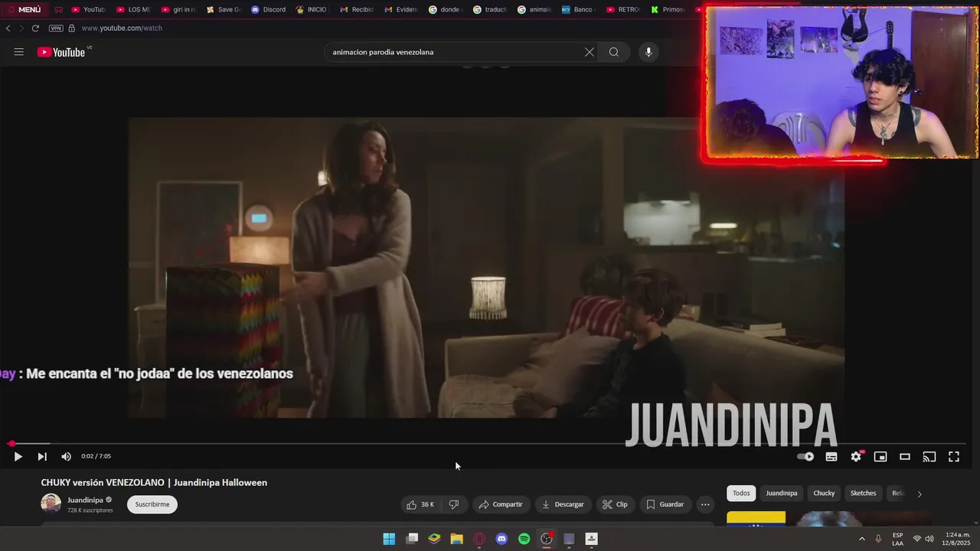Toggle the autoplay switch in the player
This screenshot has width=980, height=551.
pyautogui.click(x=805, y=457)
